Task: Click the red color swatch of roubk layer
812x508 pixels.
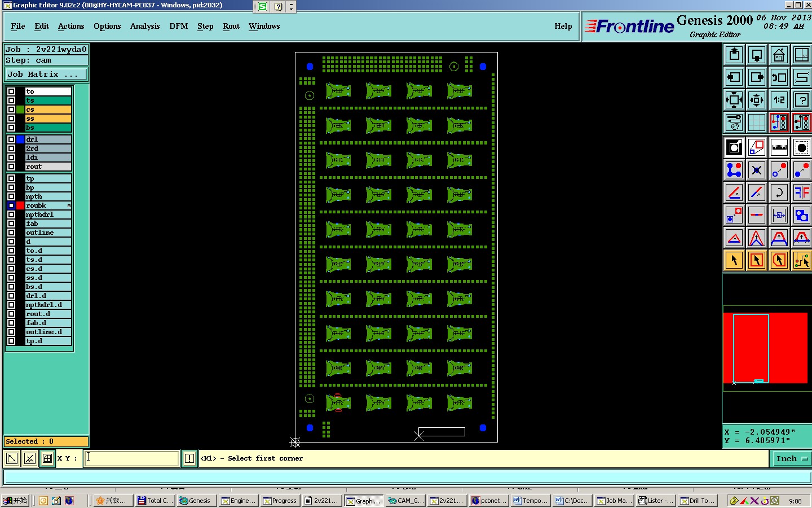Action: coord(20,205)
